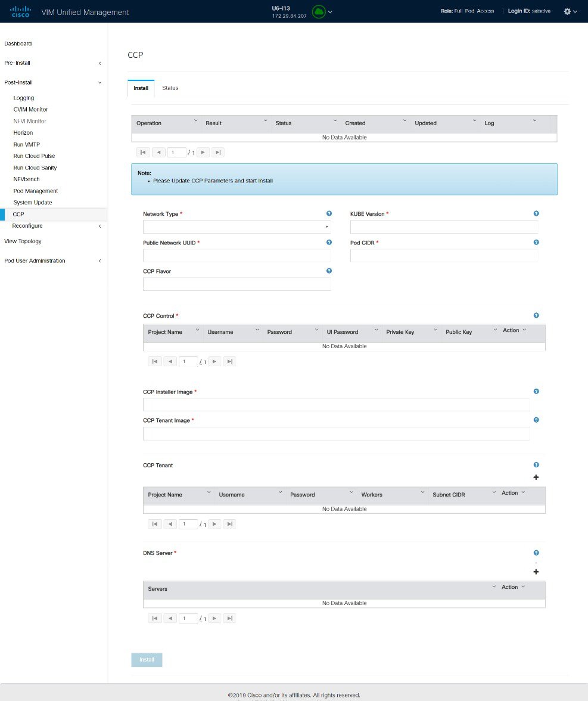Go to first page of CCP Tenant table
The height and width of the screenshot is (701, 588).
(155, 524)
